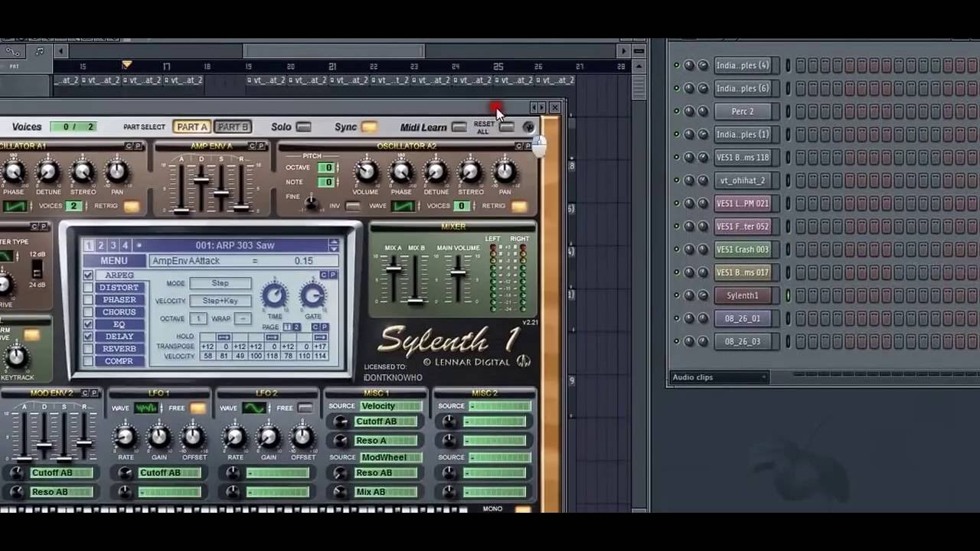Viewport: 980px width, 551px height.
Task: Click LFO 1 Rate knob
Action: click(x=126, y=438)
